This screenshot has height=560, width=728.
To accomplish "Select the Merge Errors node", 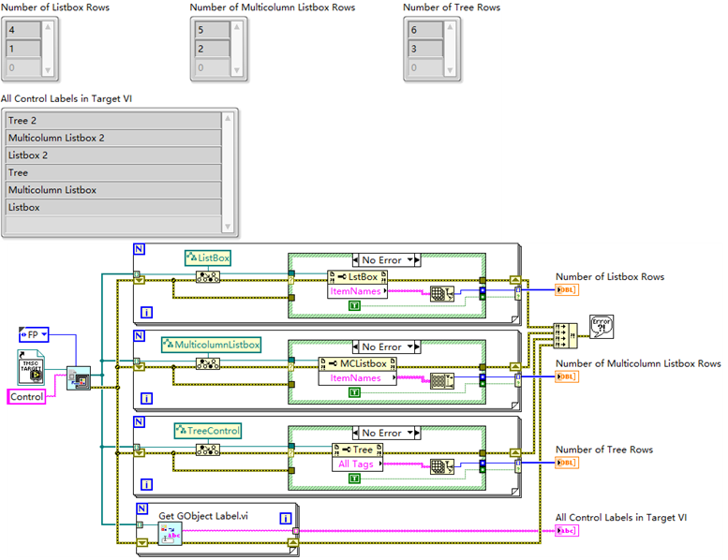I will tap(566, 333).
